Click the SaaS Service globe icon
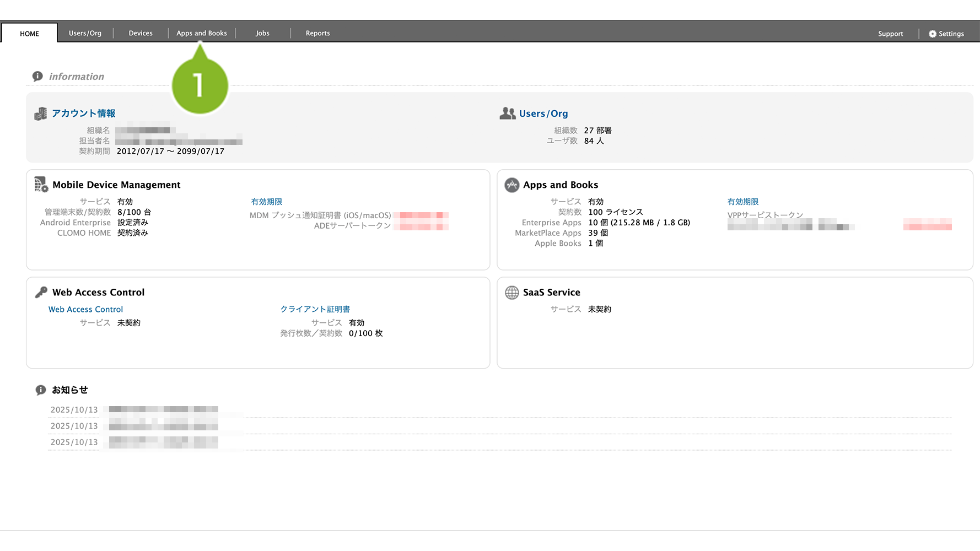This screenshot has height=551, width=980. (x=511, y=293)
